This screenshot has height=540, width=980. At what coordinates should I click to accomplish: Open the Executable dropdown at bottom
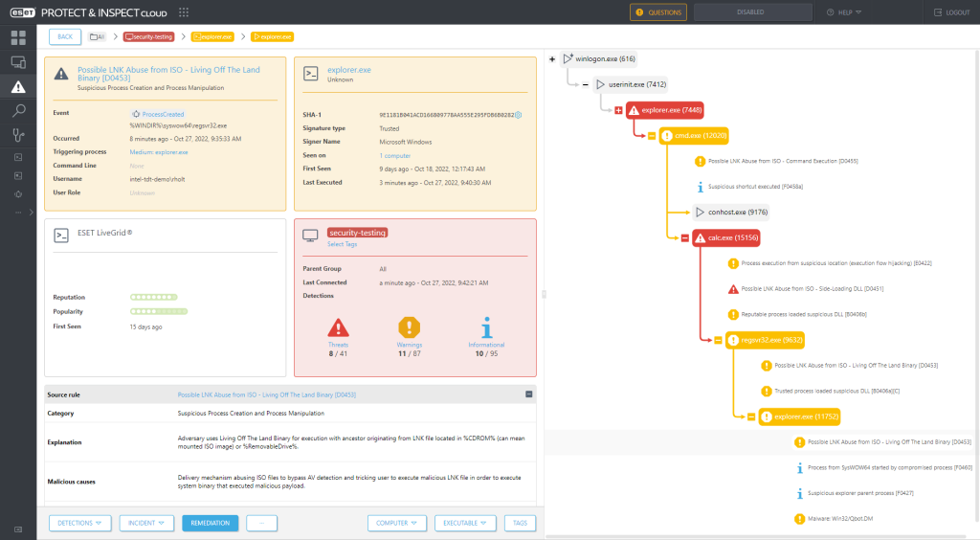tap(465, 523)
